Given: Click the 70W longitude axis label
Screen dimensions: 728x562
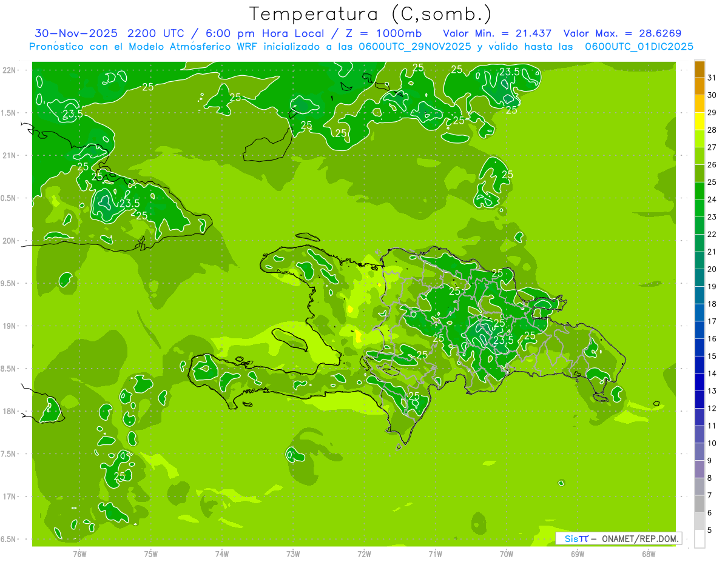Looking at the screenshot, I should click(x=507, y=554).
